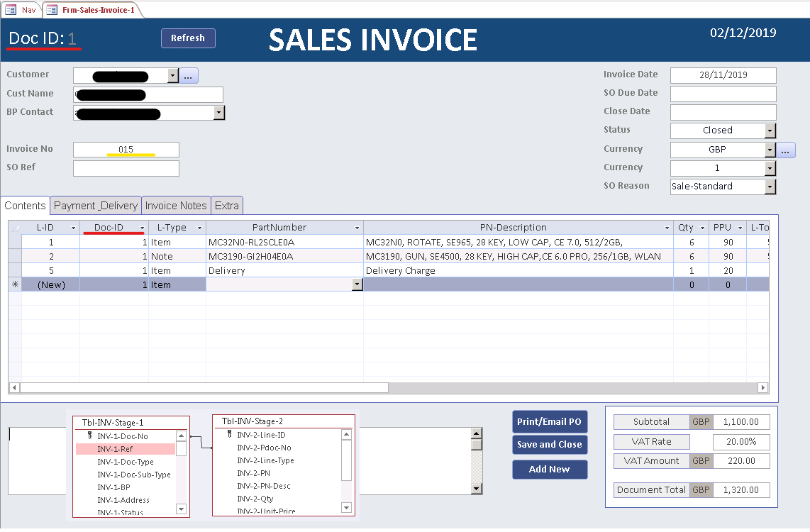Click the Add New button
Viewport: 810px width, 532px height.
pos(549,469)
